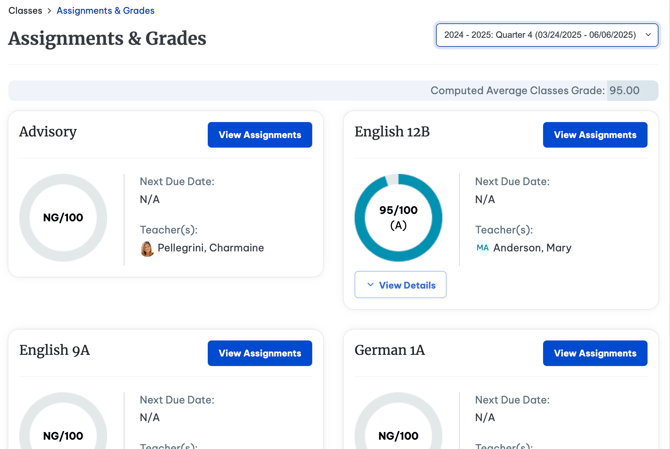Click Charmaine Pellegrini's teacher avatar photo

[147, 249]
